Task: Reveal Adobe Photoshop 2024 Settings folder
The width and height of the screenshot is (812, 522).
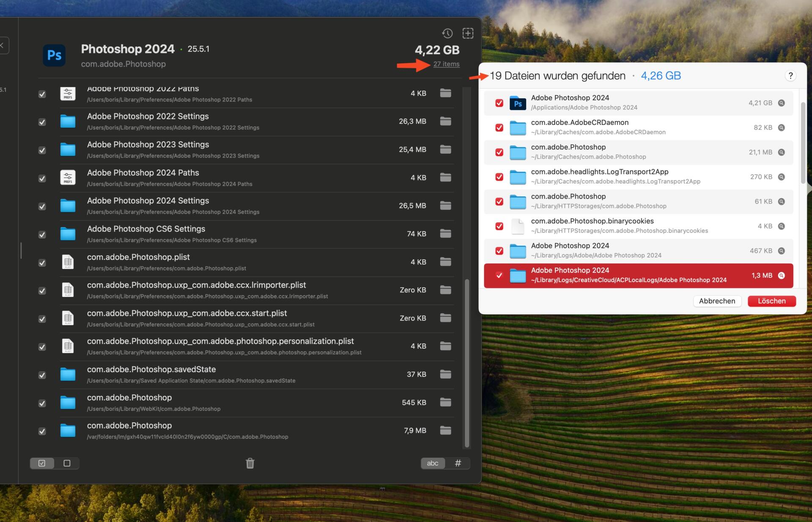Action: [x=445, y=206]
